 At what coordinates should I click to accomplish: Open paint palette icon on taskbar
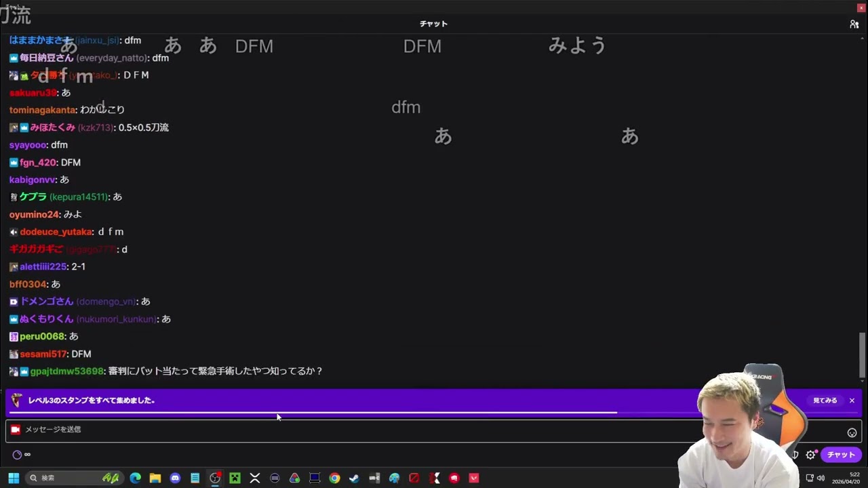click(x=394, y=478)
